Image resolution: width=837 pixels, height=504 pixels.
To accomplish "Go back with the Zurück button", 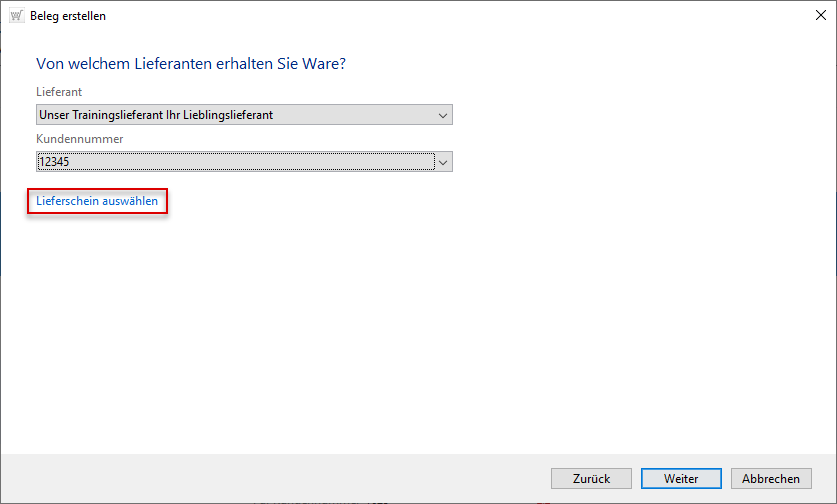I will (591, 479).
